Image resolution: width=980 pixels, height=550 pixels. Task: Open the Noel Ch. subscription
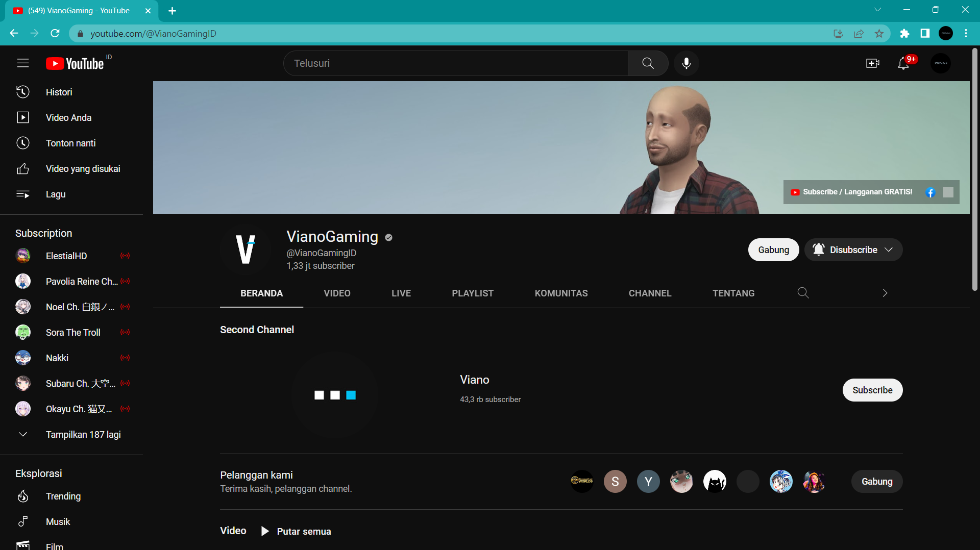point(71,307)
